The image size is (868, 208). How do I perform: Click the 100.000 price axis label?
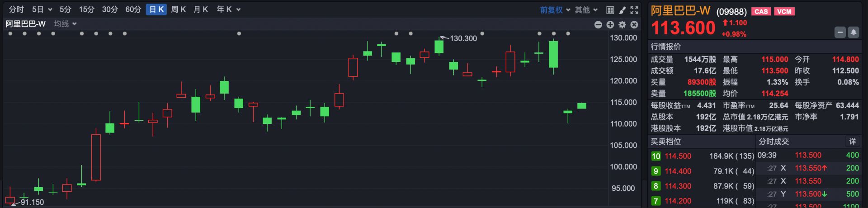[623, 167]
